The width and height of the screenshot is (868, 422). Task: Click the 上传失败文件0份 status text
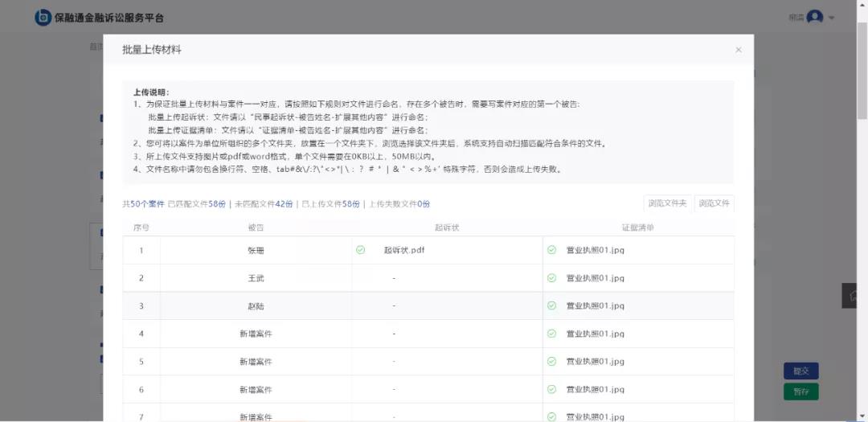399,204
